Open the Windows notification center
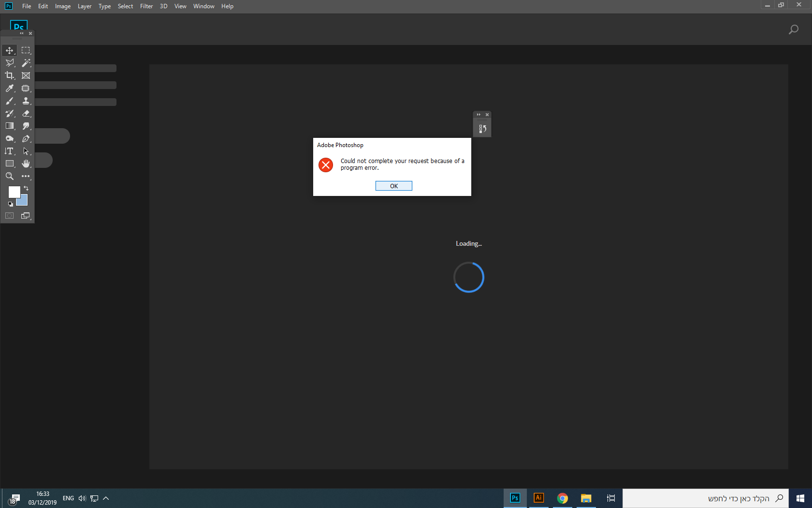 (14, 499)
